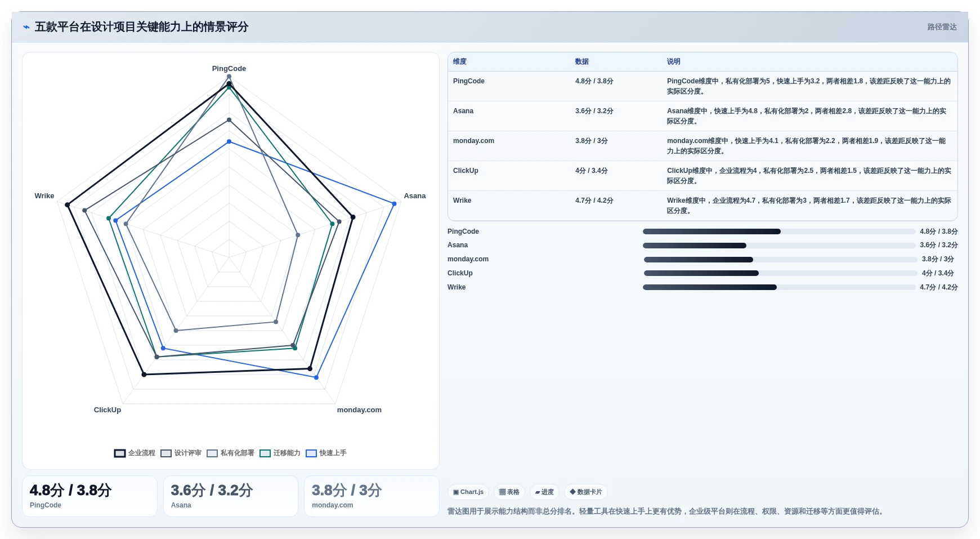
Task: Click the PingCode progress bar
Action: click(x=779, y=231)
